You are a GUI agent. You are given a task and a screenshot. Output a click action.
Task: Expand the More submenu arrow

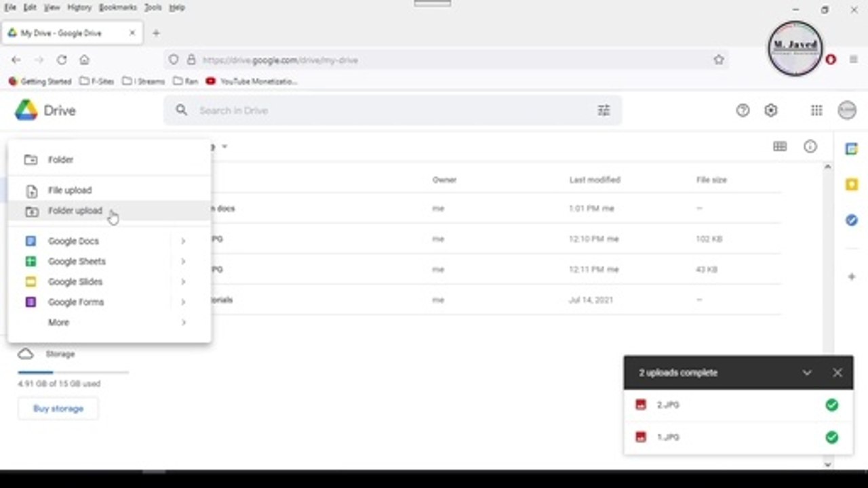pos(183,323)
